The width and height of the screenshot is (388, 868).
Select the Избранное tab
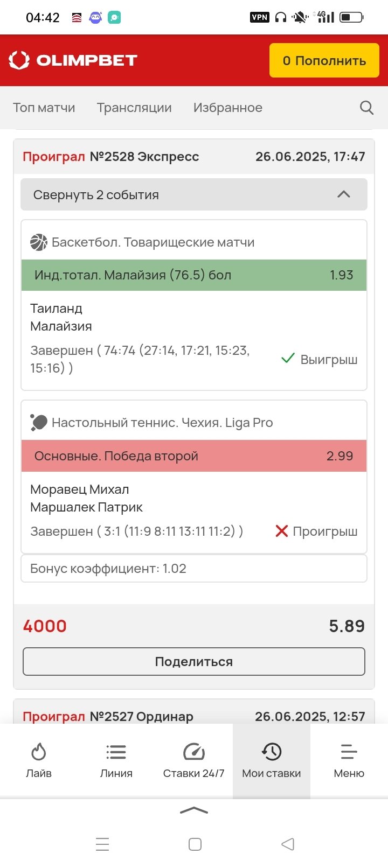point(228,108)
